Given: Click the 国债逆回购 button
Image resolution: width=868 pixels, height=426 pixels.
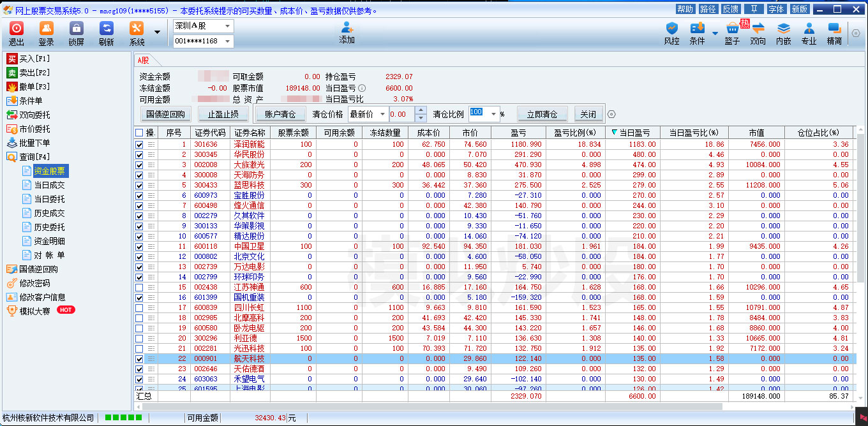Looking at the screenshot, I should pyautogui.click(x=165, y=114).
